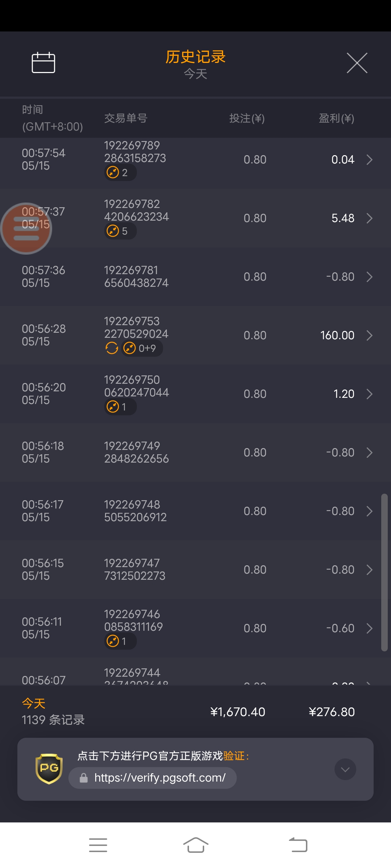The image size is (391, 868).
Task: Select the 00:56:20 record with 1.20 profit
Action: click(195, 394)
